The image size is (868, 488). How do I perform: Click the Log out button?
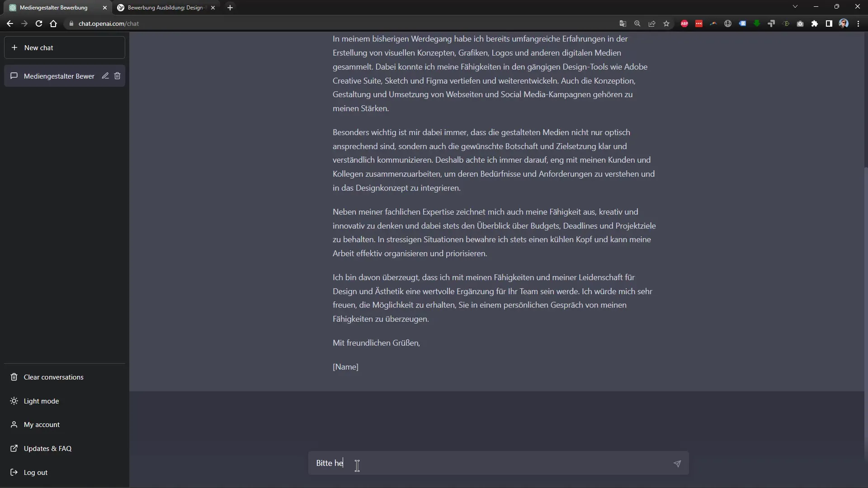point(36,473)
